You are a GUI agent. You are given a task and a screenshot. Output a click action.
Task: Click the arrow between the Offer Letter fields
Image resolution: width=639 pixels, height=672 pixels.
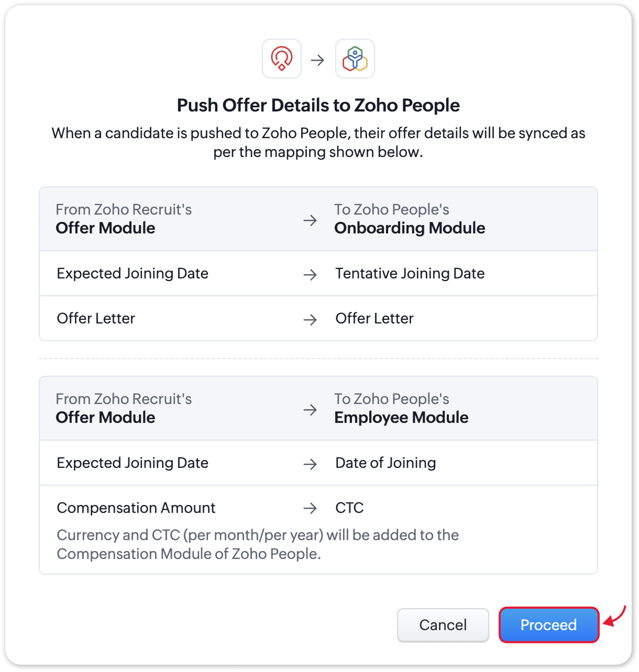[310, 319]
